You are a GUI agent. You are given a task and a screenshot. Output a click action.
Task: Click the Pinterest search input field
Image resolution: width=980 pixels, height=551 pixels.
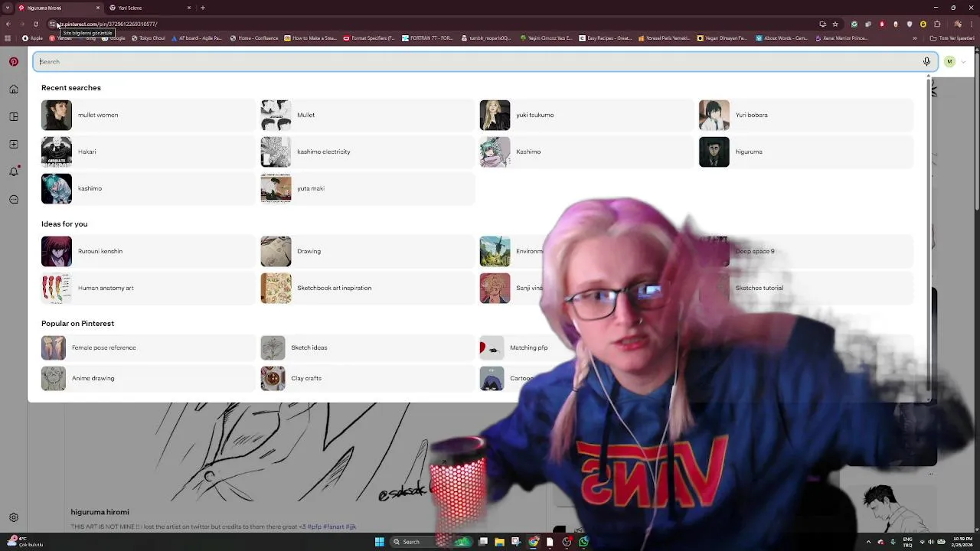click(x=484, y=61)
